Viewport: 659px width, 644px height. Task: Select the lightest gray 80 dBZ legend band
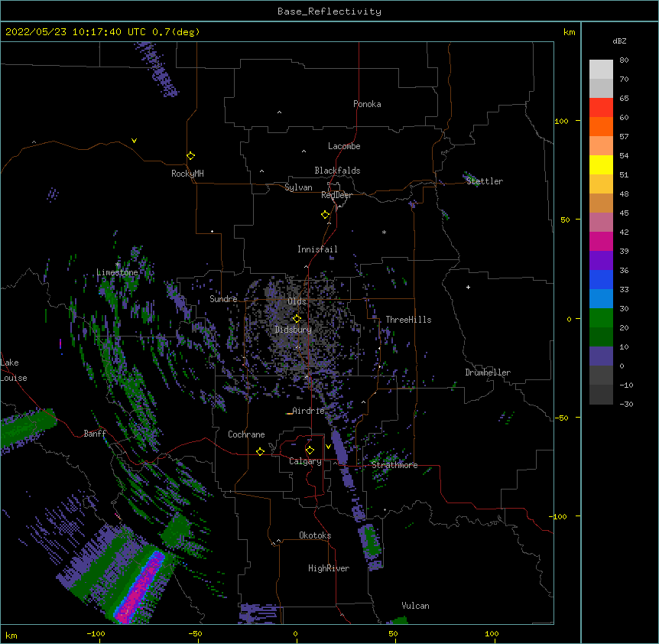coord(601,70)
